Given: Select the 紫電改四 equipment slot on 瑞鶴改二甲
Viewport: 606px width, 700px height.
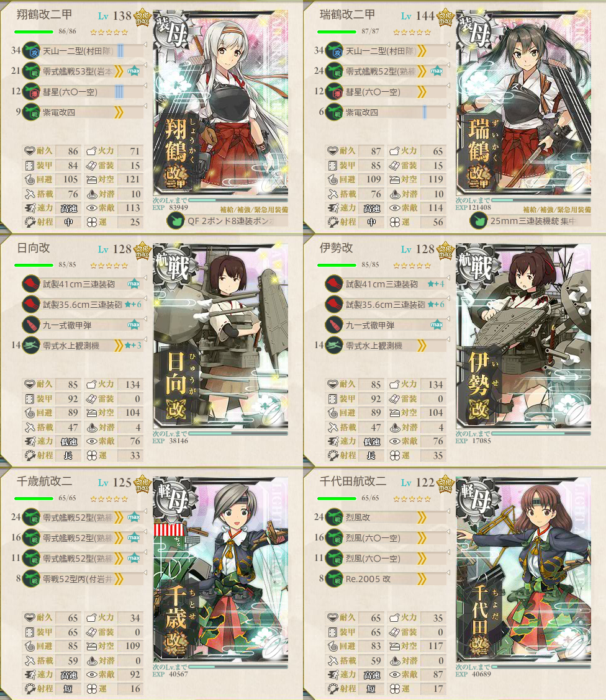Looking at the screenshot, I should tap(387, 112).
